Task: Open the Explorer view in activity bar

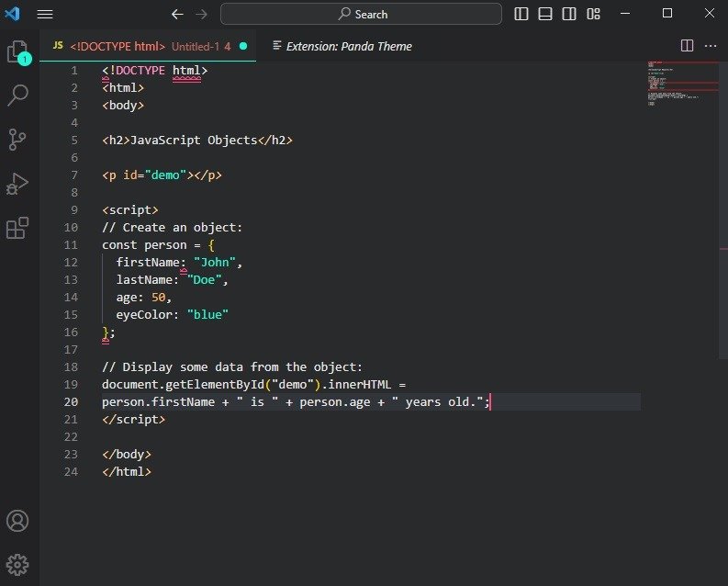Action: coord(17,52)
